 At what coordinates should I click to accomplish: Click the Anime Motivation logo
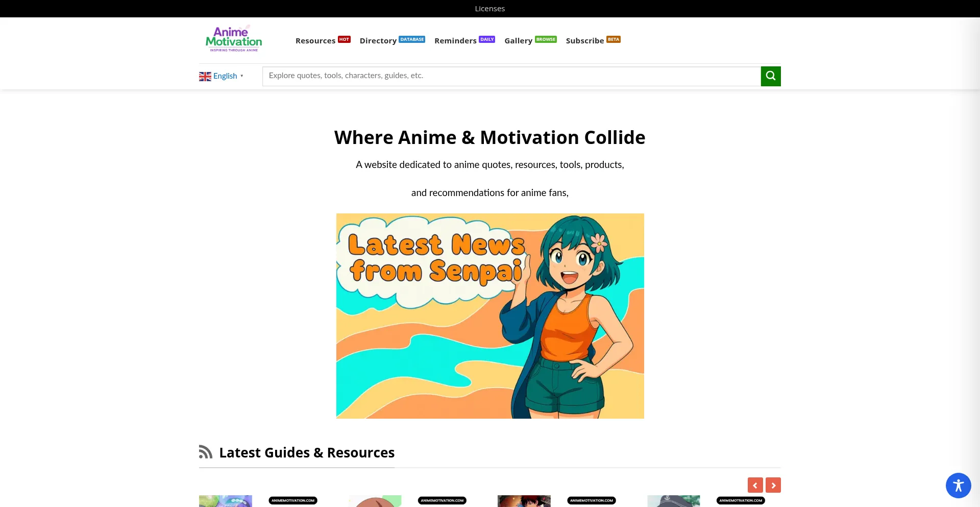point(234,39)
